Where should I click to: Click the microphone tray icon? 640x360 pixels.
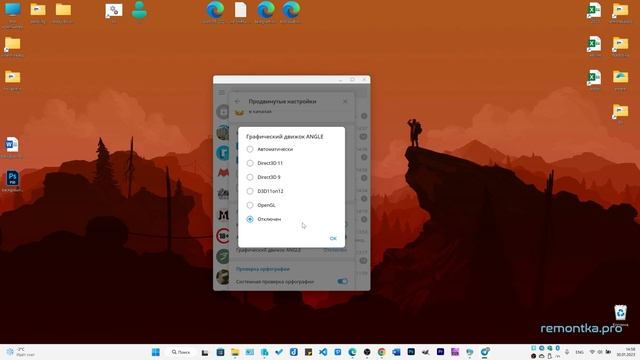point(567,352)
